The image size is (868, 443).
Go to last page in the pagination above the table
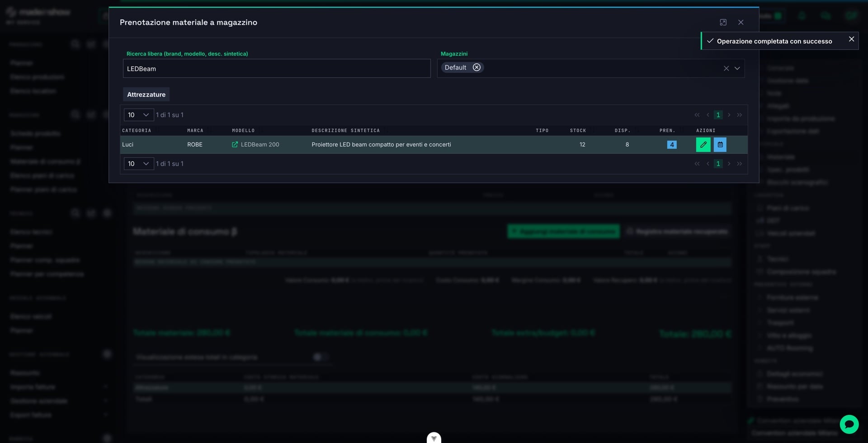point(740,115)
